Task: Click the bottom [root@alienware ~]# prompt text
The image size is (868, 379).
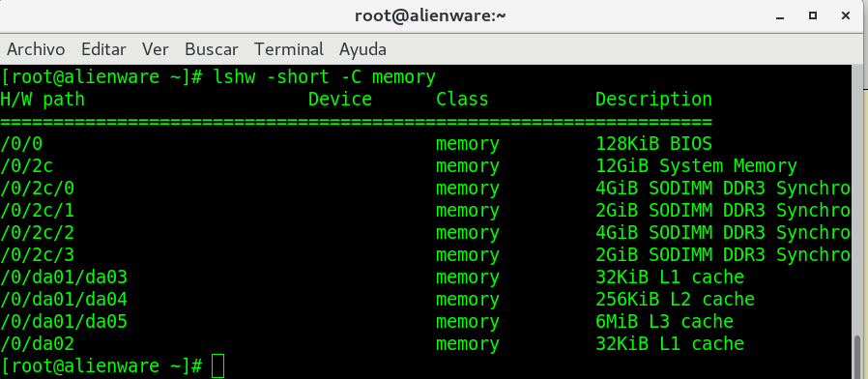Action: [101, 366]
